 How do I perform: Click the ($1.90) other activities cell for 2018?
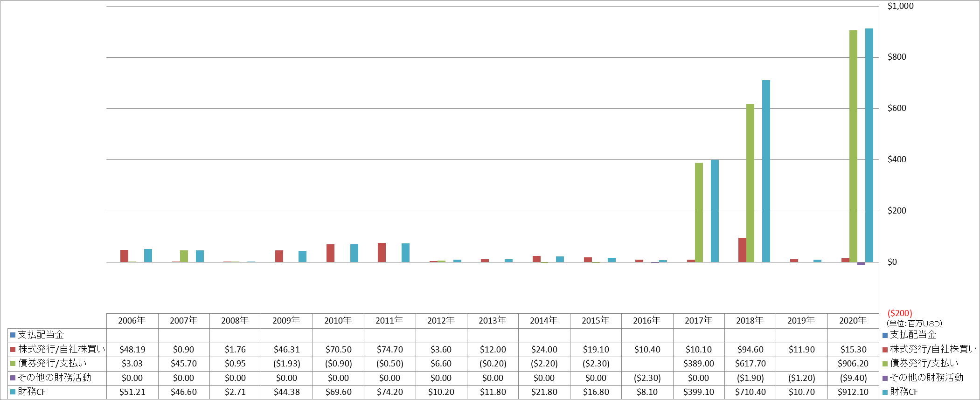[x=750, y=378]
